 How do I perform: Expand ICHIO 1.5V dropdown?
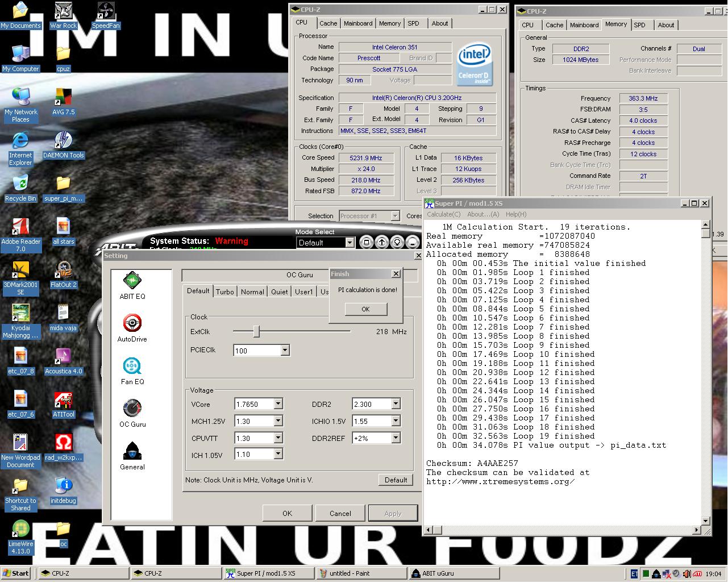396,421
